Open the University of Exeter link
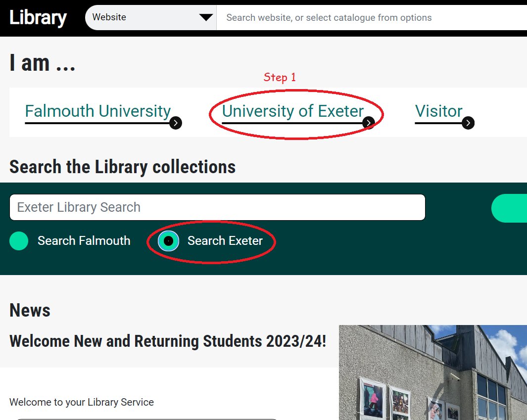527x420 pixels. click(293, 111)
